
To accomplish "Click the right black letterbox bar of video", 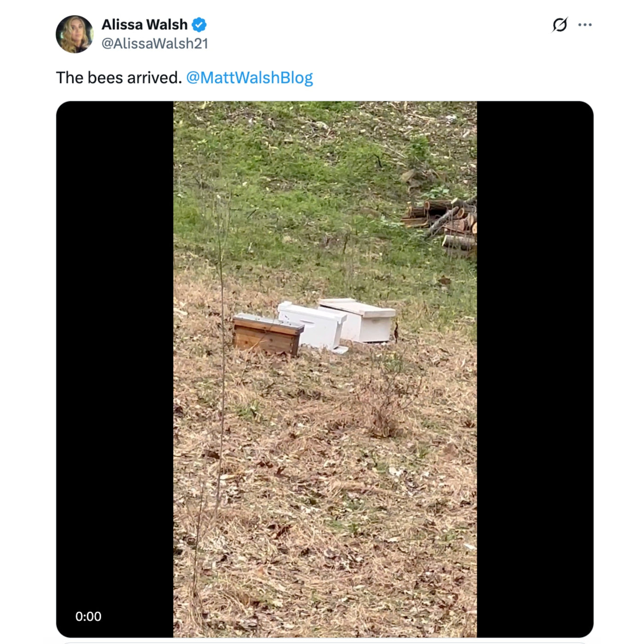I will 535,369.
